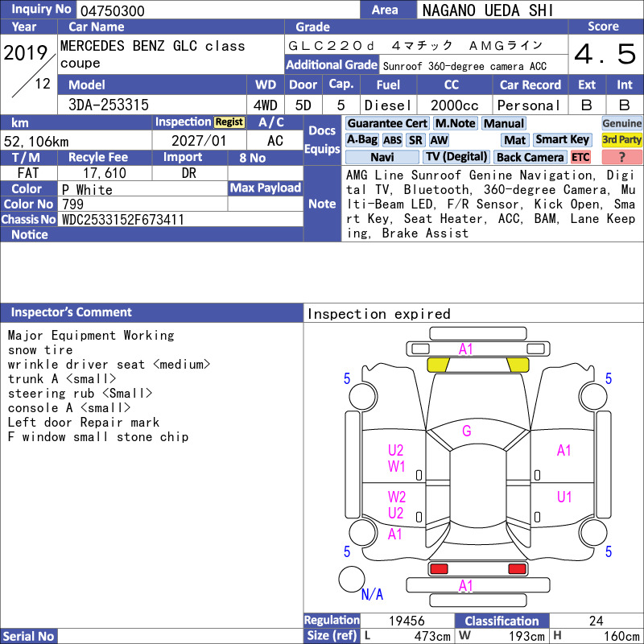Image resolution: width=644 pixels, height=644 pixels.
Task: Click the A1 mark on front bumper
Action: point(466,349)
